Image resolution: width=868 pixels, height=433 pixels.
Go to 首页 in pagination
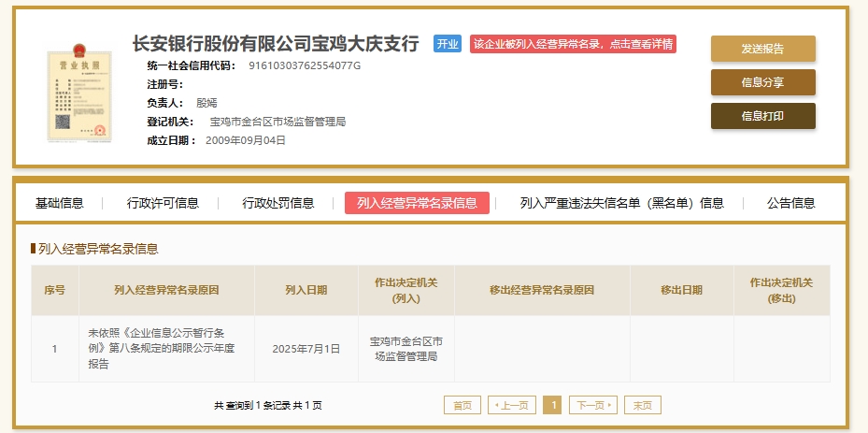(x=462, y=405)
